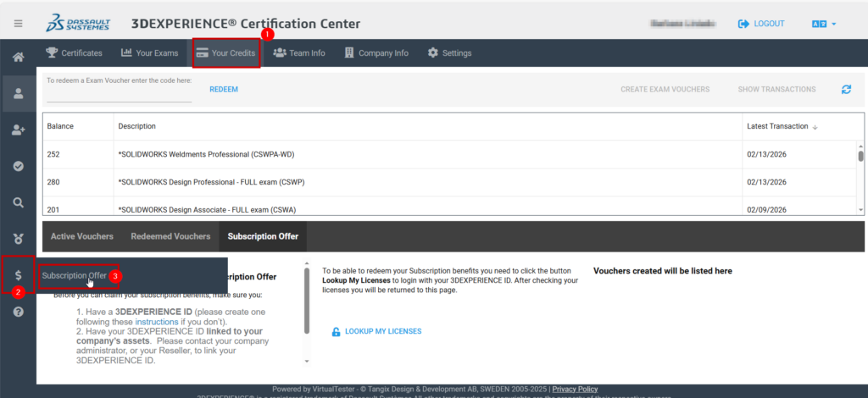Screen dimensions: 868x398
Task: Click SHOW TRANSACTIONS
Action: [x=776, y=89]
